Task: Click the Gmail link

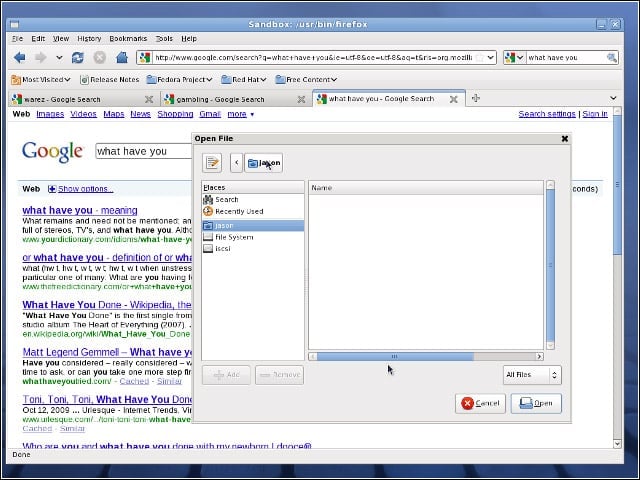Action: click(210, 114)
